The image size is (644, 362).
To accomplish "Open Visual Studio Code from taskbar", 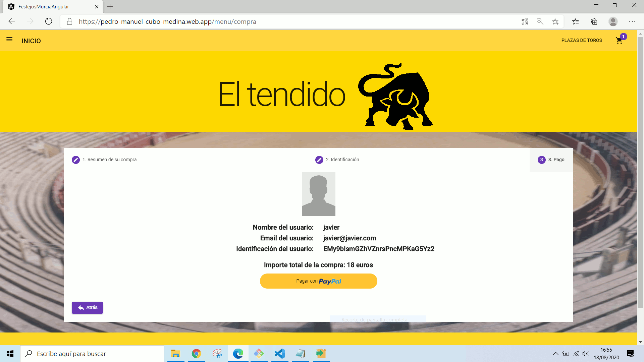I will coord(279,354).
